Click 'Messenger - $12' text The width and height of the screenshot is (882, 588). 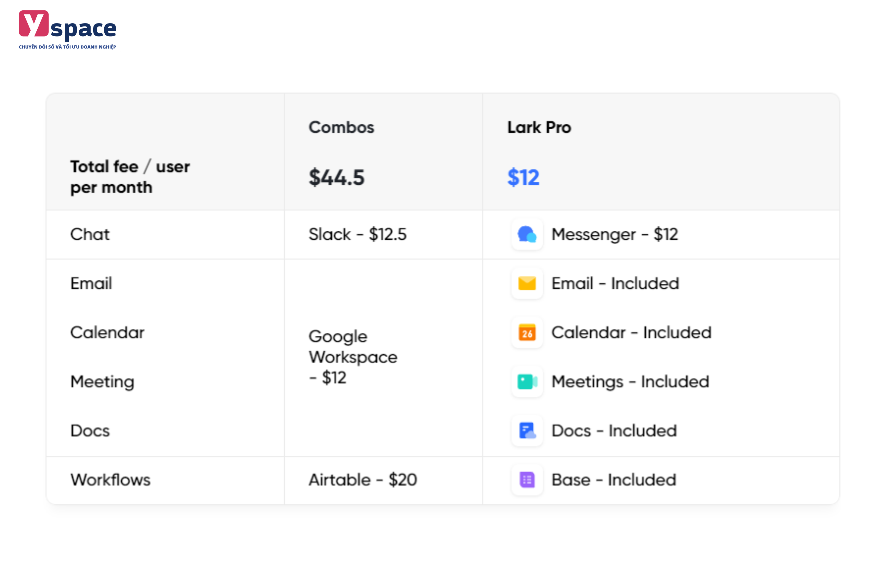(x=615, y=235)
